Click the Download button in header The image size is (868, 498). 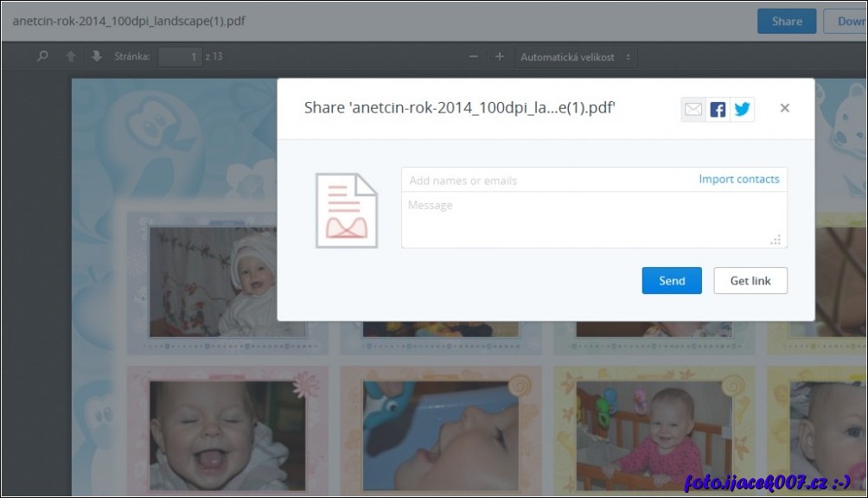(x=846, y=22)
